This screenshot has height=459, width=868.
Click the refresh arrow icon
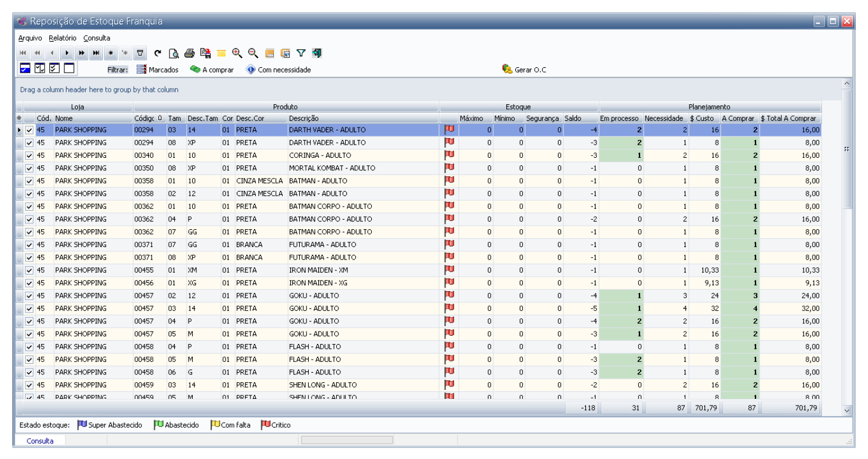158,54
